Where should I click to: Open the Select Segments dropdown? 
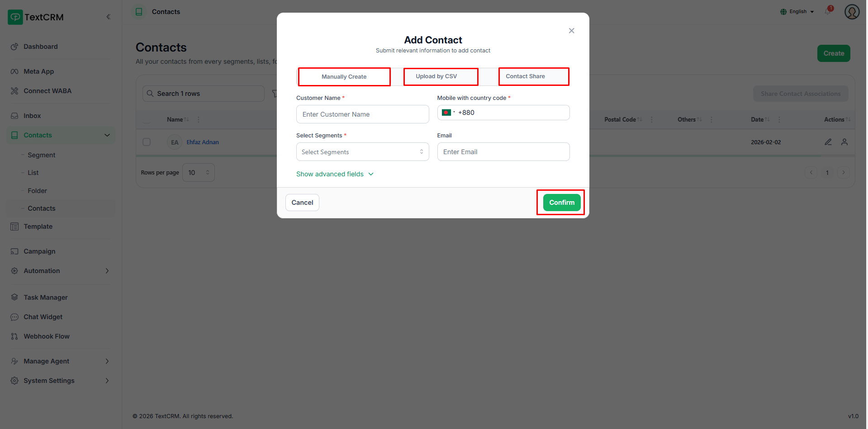click(x=362, y=152)
